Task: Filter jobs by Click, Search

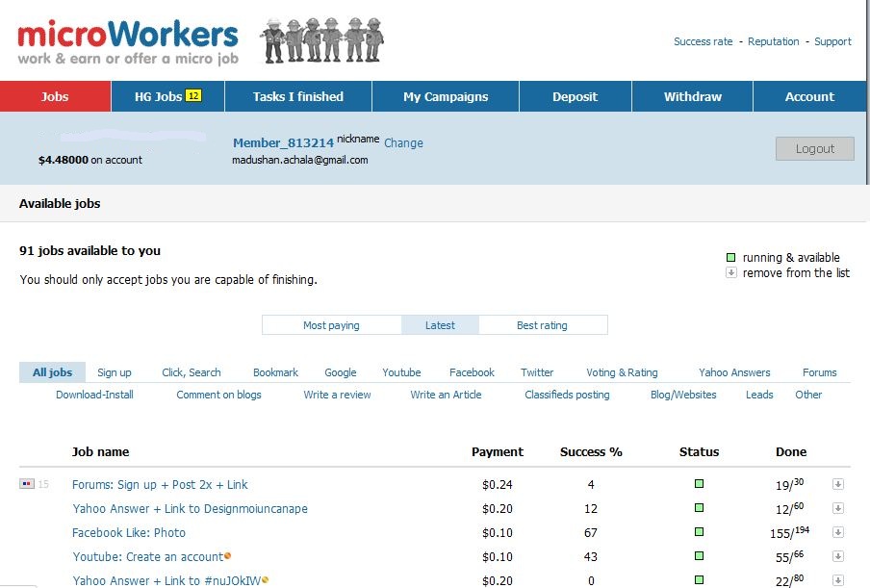Action: click(x=192, y=372)
